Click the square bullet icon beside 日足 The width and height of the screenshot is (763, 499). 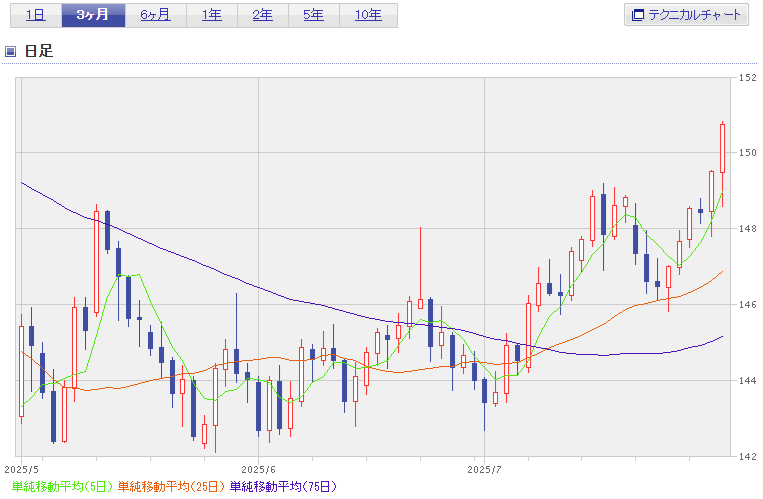[x=10, y=51]
